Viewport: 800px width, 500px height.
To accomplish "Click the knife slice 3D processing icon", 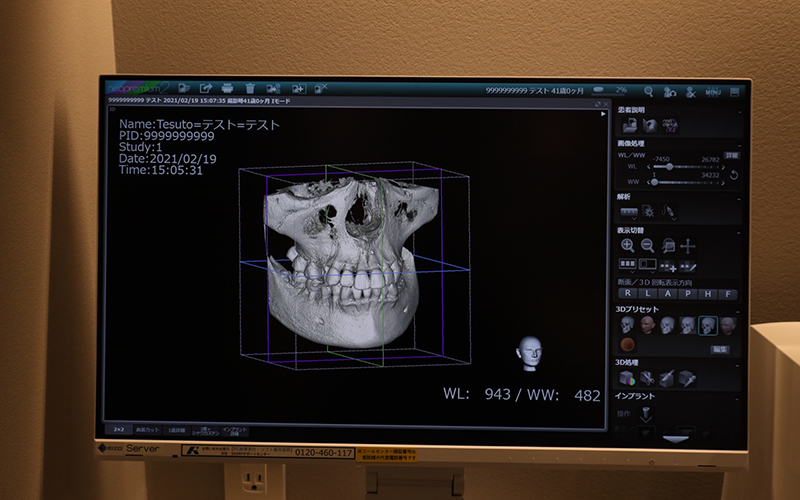I will 667,379.
